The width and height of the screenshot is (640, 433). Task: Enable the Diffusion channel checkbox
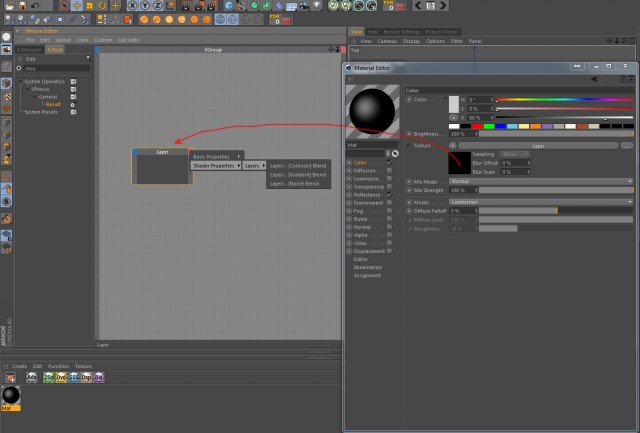(x=389, y=171)
